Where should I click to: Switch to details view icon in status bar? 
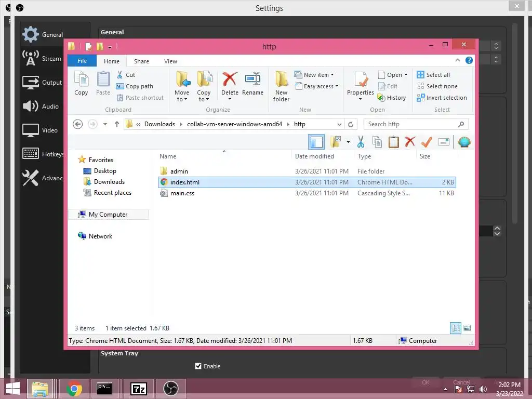coord(456,328)
